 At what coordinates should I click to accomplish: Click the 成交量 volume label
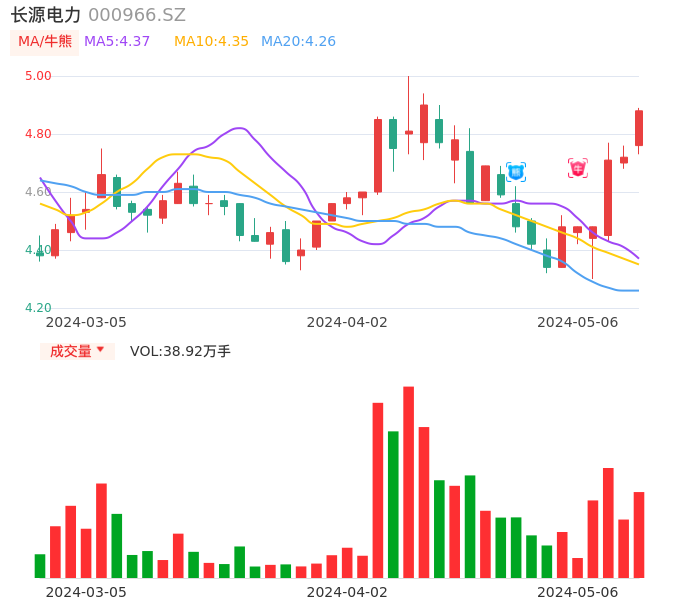pos(70,351)
